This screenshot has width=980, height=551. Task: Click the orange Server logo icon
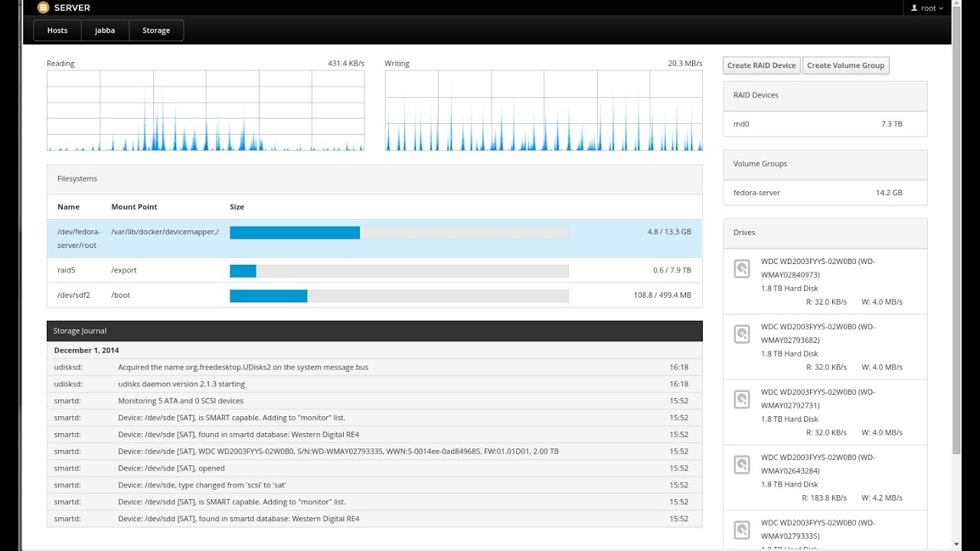coord(43,8)
